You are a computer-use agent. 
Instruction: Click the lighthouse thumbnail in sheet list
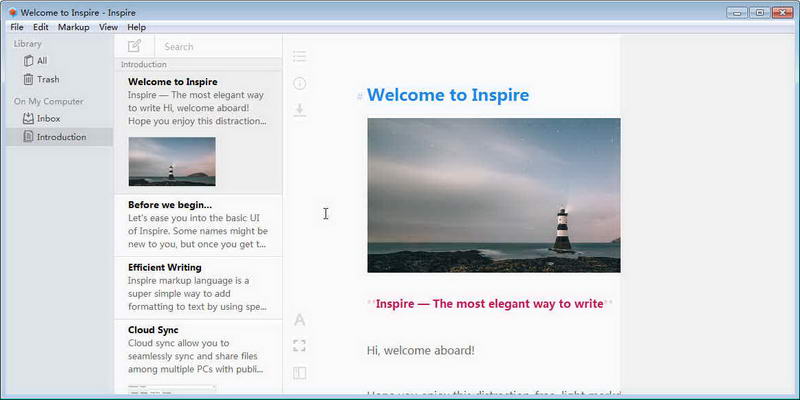coord(172,161)
